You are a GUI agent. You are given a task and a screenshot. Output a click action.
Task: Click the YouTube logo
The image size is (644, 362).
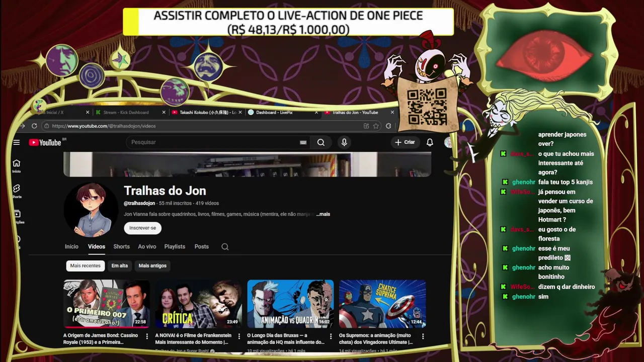(45, 142)
